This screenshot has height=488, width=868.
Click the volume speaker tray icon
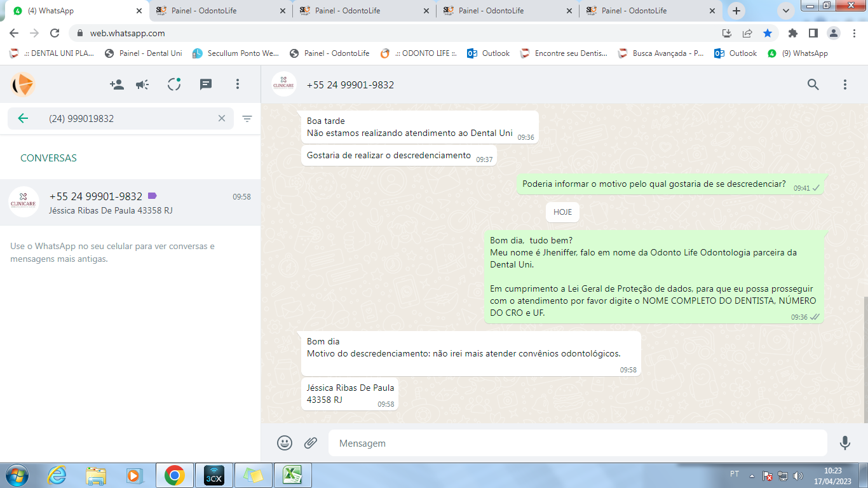click(x=798, y=475)
